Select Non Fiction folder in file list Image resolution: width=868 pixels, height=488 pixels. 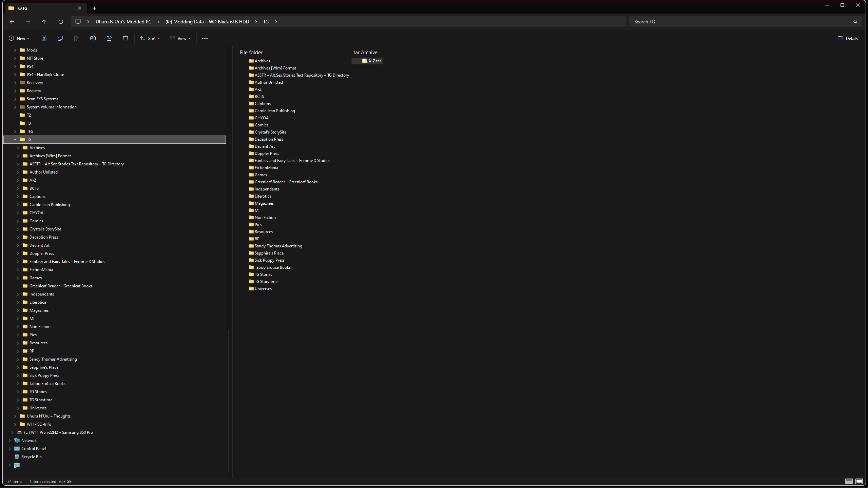265,218
